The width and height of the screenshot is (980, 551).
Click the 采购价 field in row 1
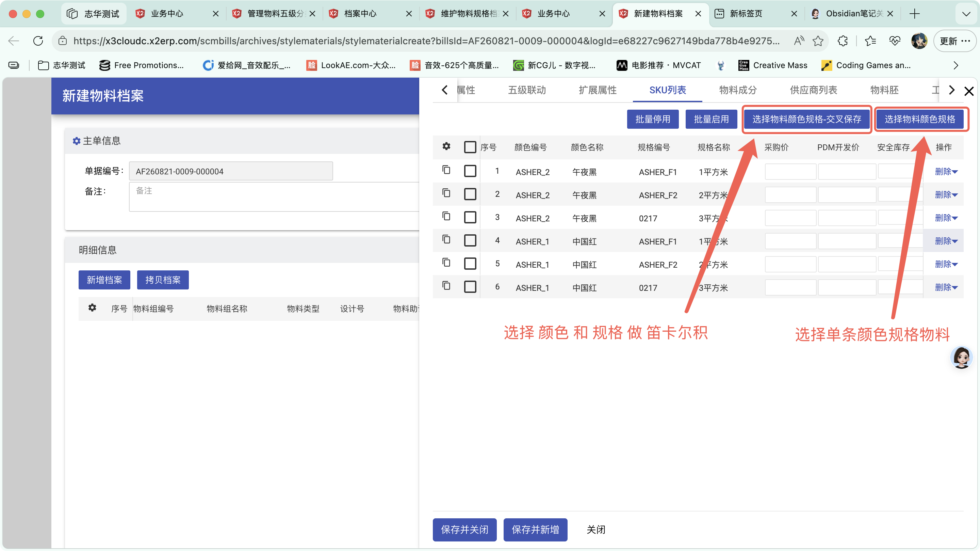tap(790, 171)
